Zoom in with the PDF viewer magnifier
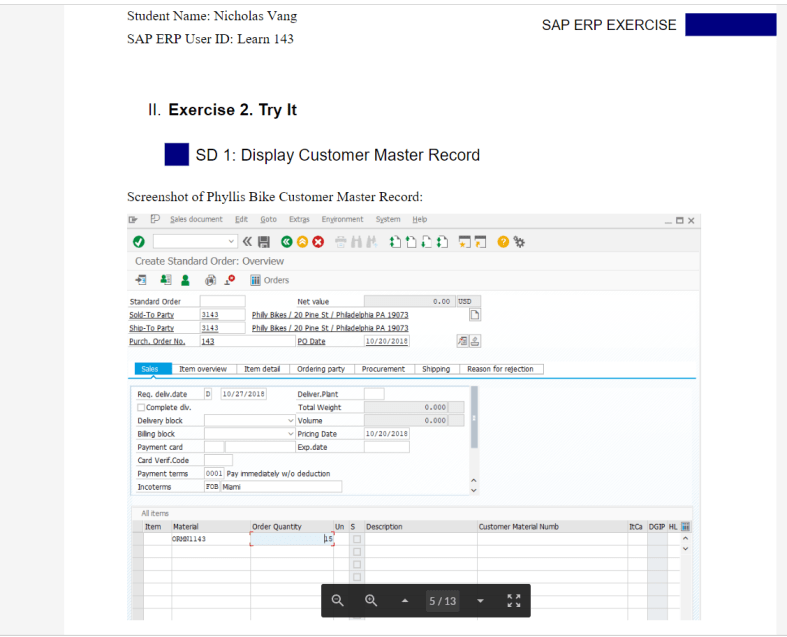The height and width of the screenshot is (637, 787). click(370, 600)
